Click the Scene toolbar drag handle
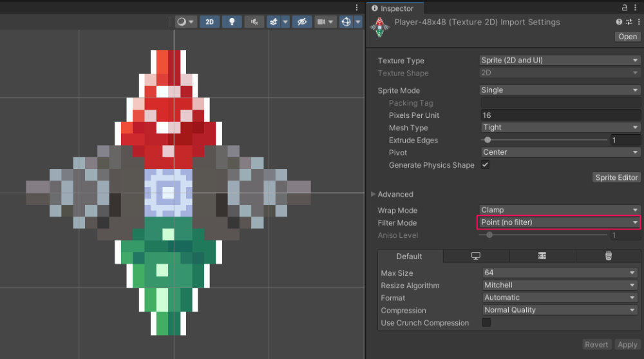Screen dimensions: 644x359 (169, 22)
